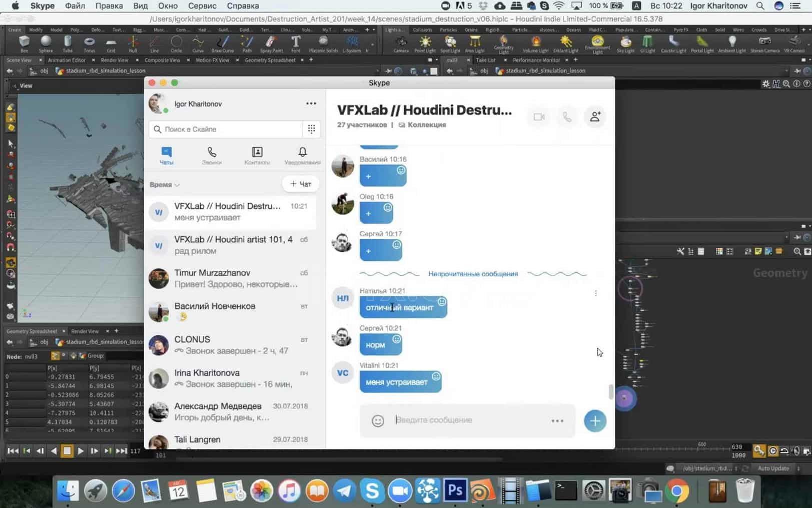
Task: Select Houdini Sky Light tool
Action: click(x=625, y=44)
